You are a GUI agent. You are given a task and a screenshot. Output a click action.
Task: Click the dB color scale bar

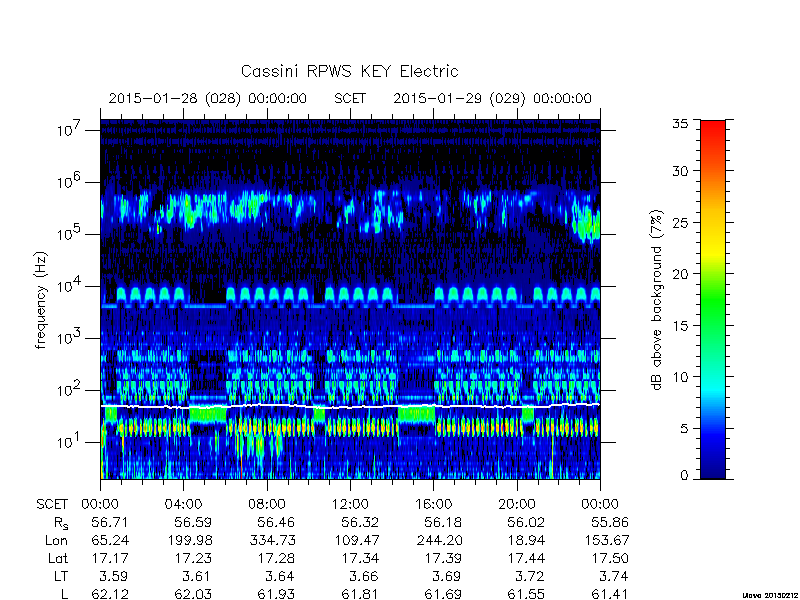point(713,299)
